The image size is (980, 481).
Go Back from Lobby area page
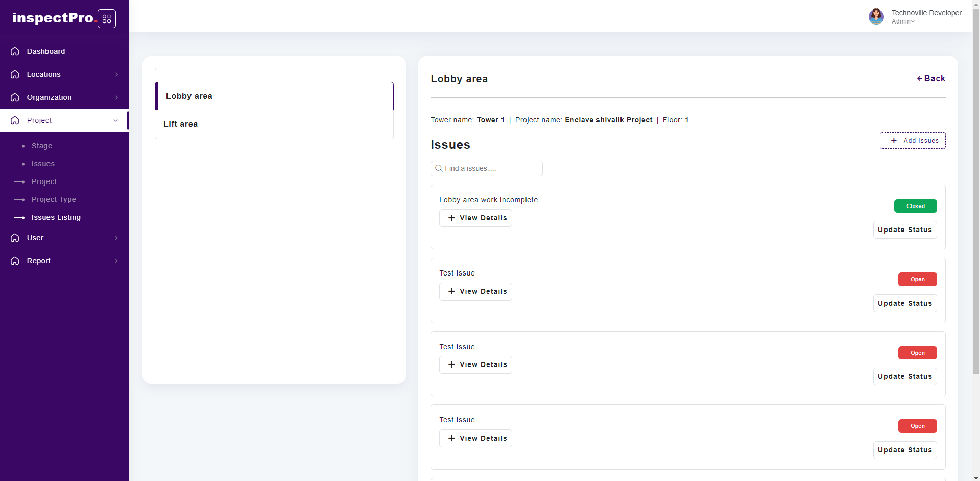pos(931,78)
